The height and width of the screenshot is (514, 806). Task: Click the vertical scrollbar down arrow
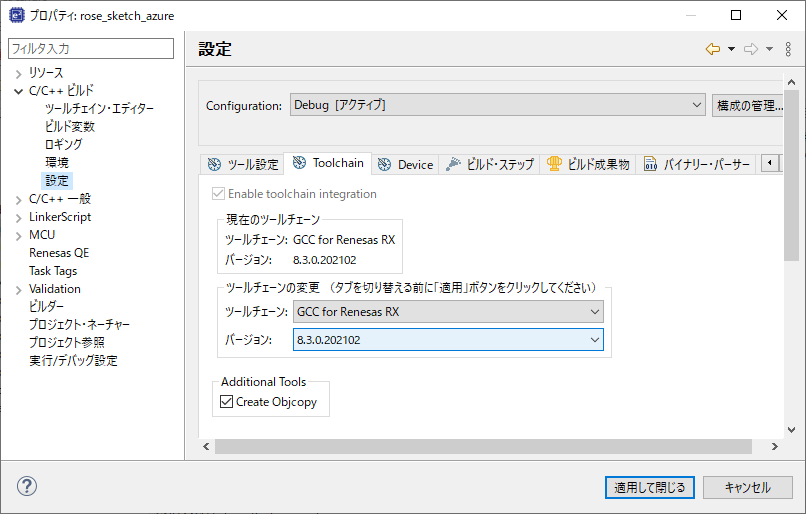coord(791,430)
